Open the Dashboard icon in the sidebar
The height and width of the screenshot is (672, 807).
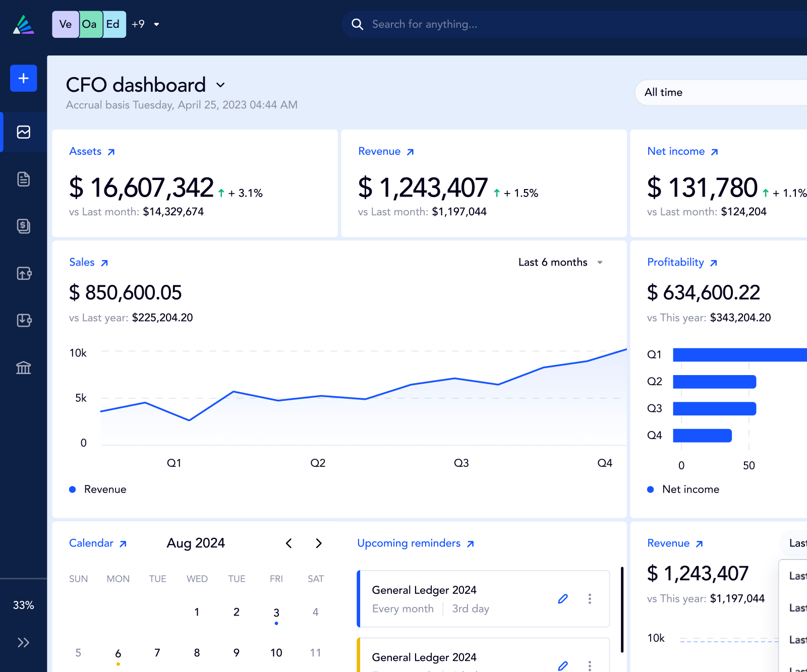(x=23, y=132)
